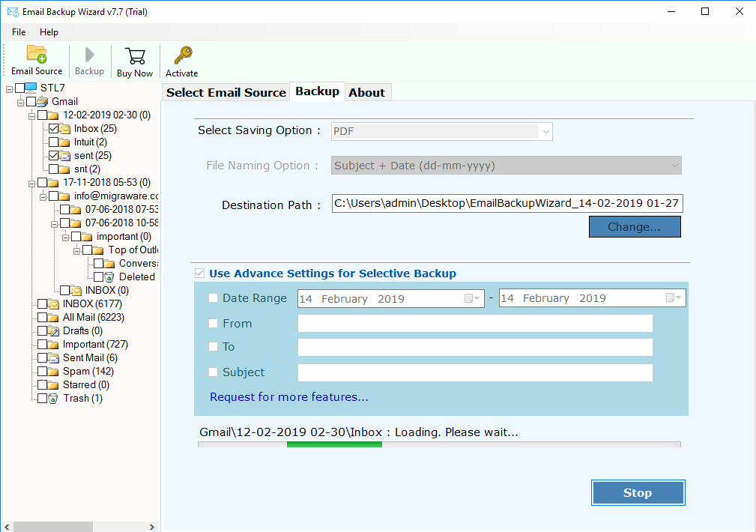Click the tree panel horizontal scrollbar thumb
This screenshot has height=532, width=756.
coord(53,527)
